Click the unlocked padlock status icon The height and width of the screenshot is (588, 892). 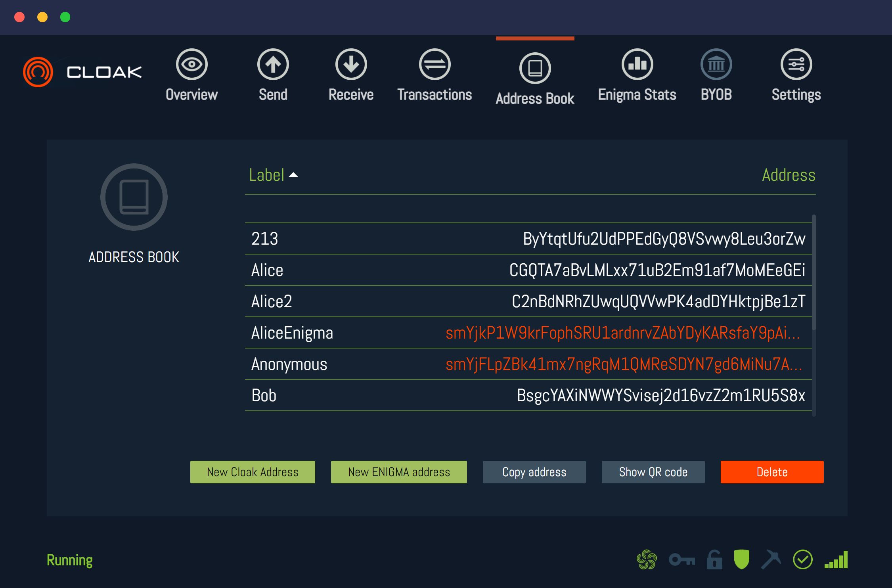point(714,559)
